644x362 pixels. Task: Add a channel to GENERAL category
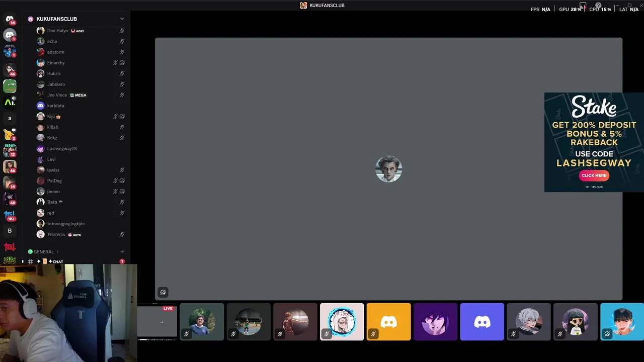[122, 251]
